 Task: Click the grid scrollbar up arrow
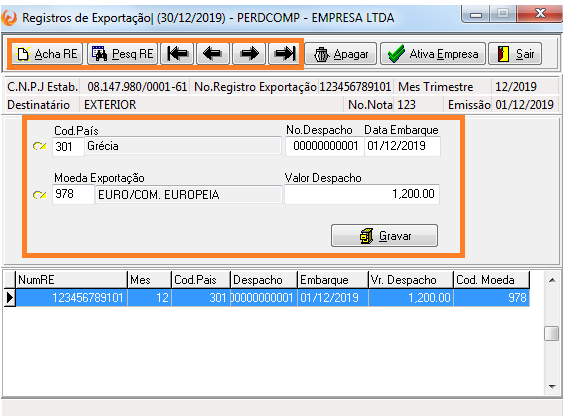click(x=552, y=280)
